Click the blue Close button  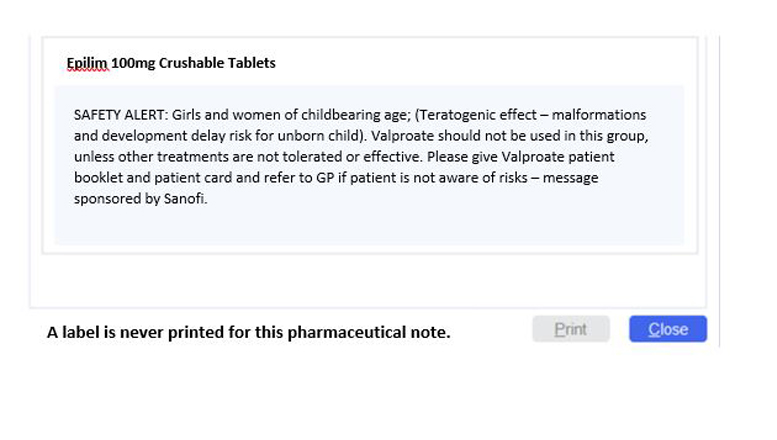pos(667,329)
